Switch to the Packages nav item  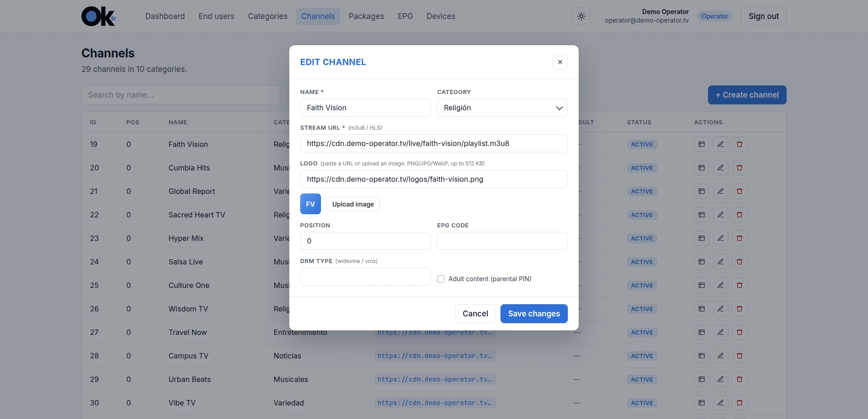(366, 16)
